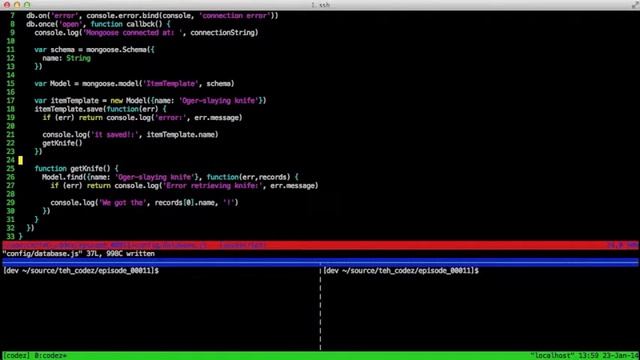Click the red vim status line
The width and height of the screenshot is (640, 360).
tap(320, 245)
